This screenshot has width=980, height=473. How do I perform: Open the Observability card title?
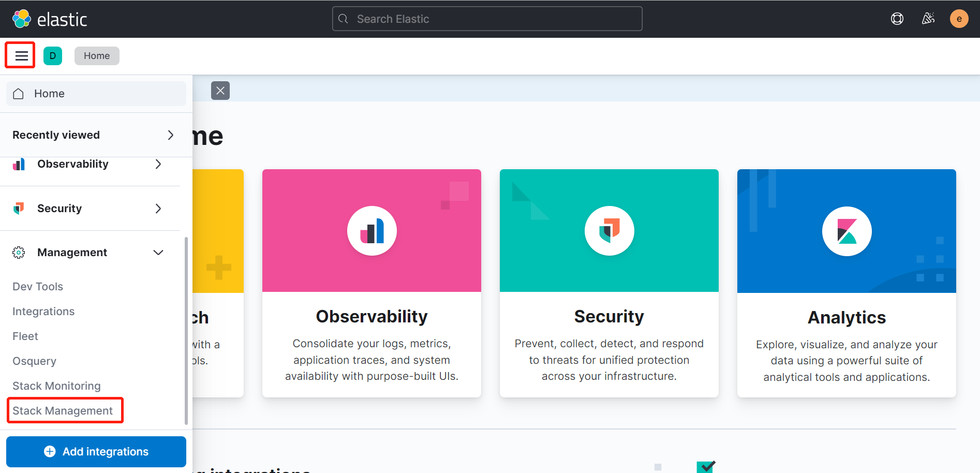[x=372, y=316]
